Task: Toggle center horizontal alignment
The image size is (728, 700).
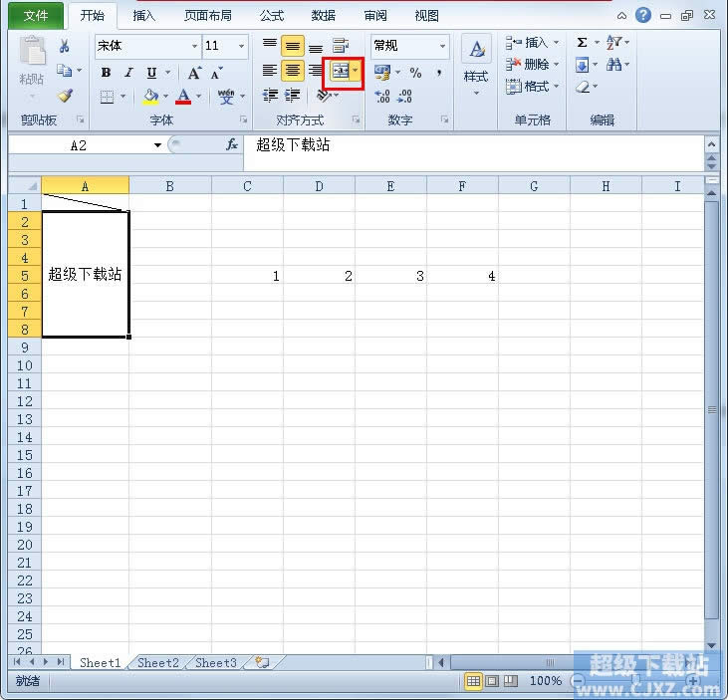Action: coord(293,71)
